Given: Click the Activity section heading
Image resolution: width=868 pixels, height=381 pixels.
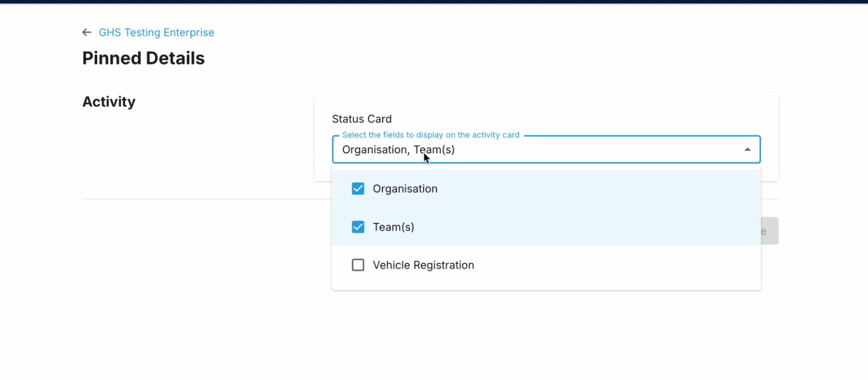Looking at the screenshot, I should [x=109, y=102].
